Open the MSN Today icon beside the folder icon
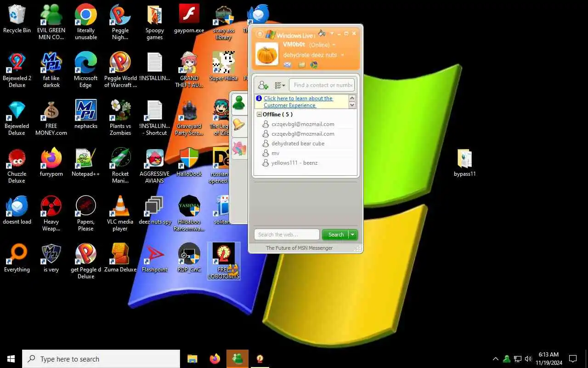The height and width of the screenshot is (368, 588). (314, 65)
